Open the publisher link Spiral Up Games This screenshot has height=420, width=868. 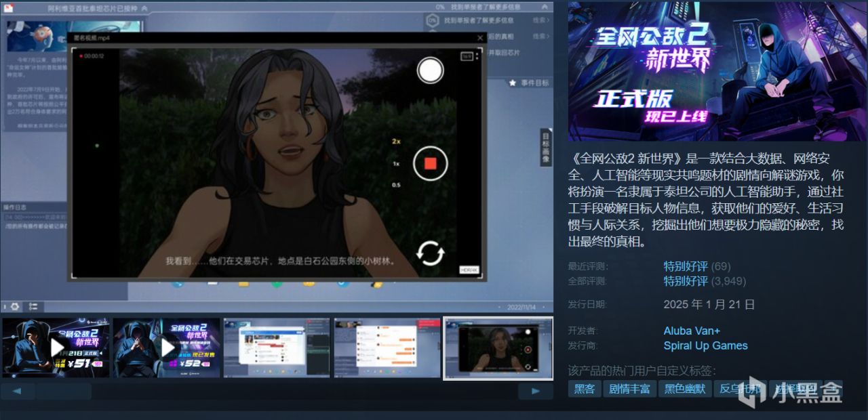pyautogui.click(x=705, y=345)
